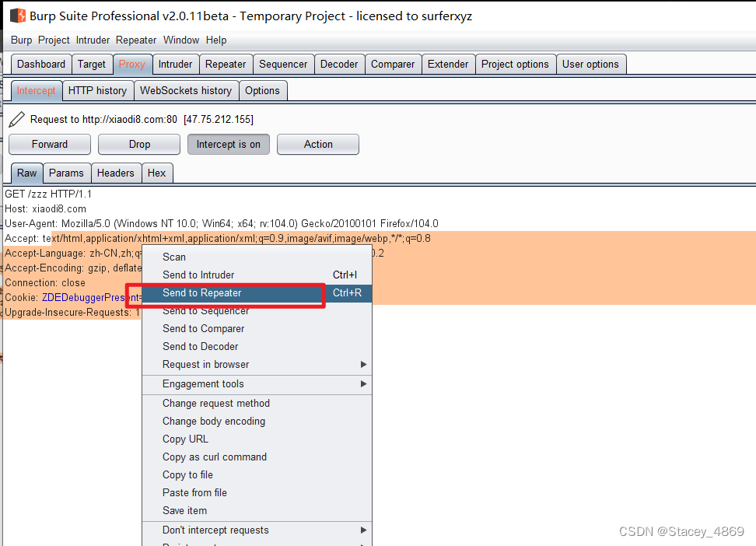Drop the intercepted request
This screenshot has width=756, height=546.
point(139,144)
